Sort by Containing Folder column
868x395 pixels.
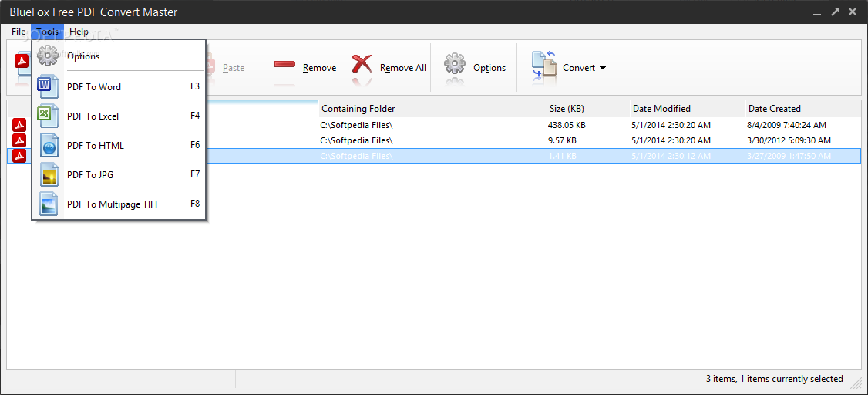click(x=431, y=109)
